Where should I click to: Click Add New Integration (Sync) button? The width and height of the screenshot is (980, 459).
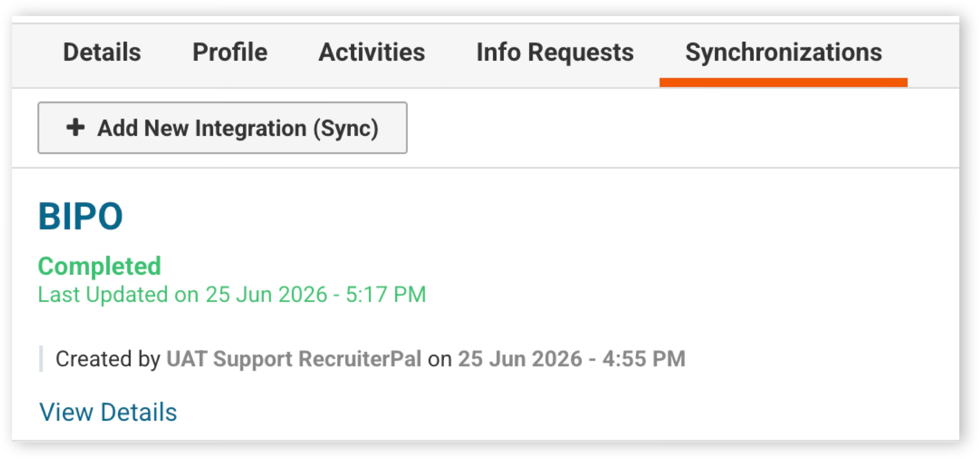click(x=222, y=128)
